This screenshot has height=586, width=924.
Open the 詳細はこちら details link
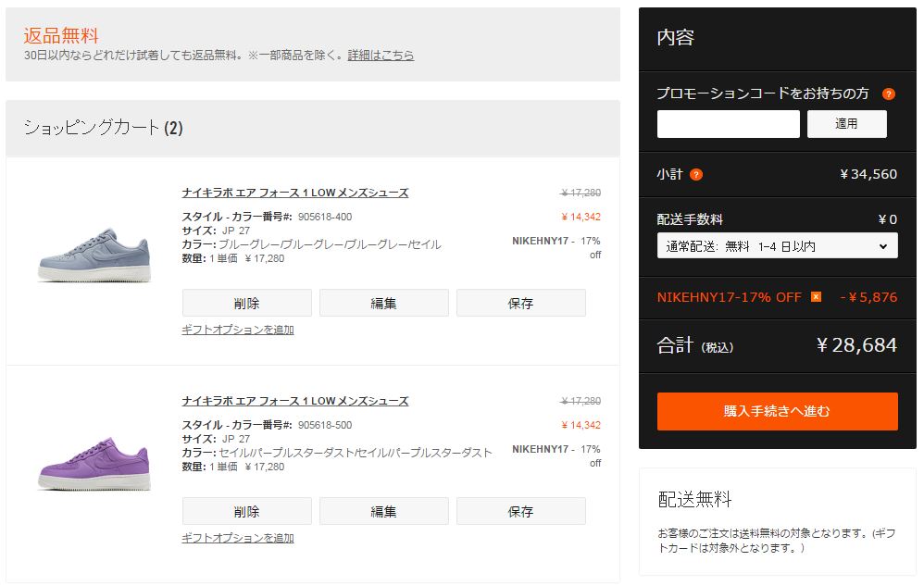point(381,56)
